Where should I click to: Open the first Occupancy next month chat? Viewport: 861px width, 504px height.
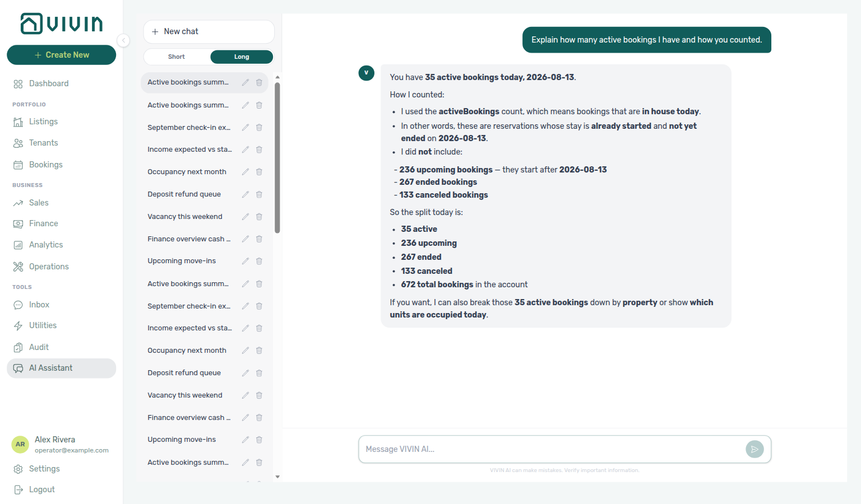[x=188, y=172]
